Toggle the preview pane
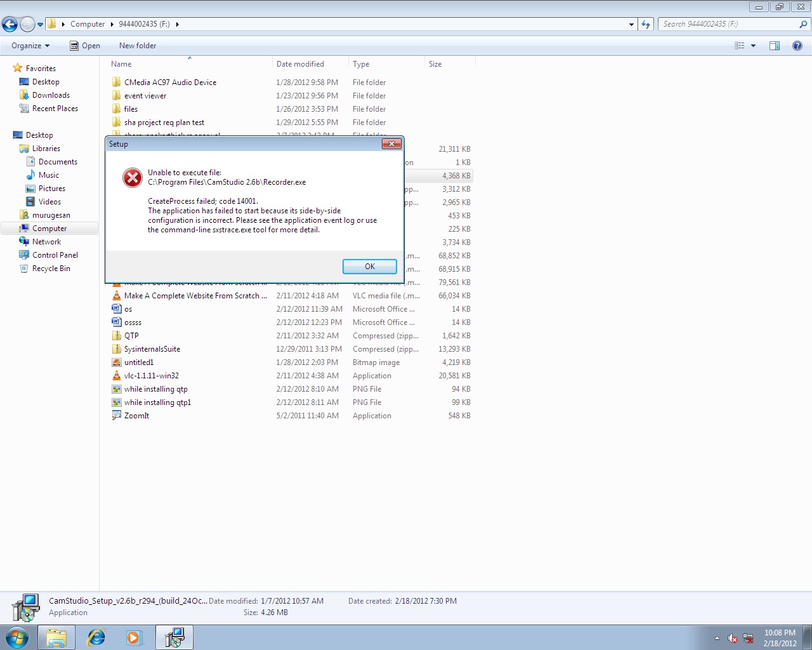 click(775, 46)
